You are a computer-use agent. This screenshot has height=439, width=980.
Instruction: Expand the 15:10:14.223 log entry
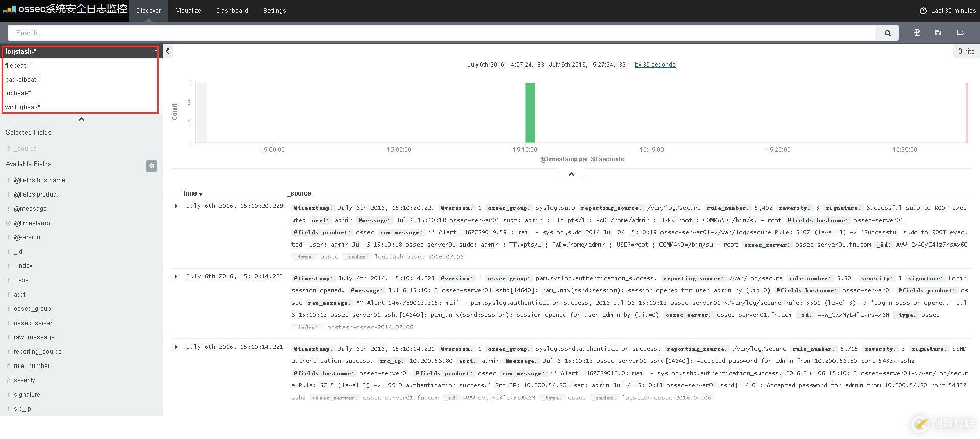[x=176, y=277]
